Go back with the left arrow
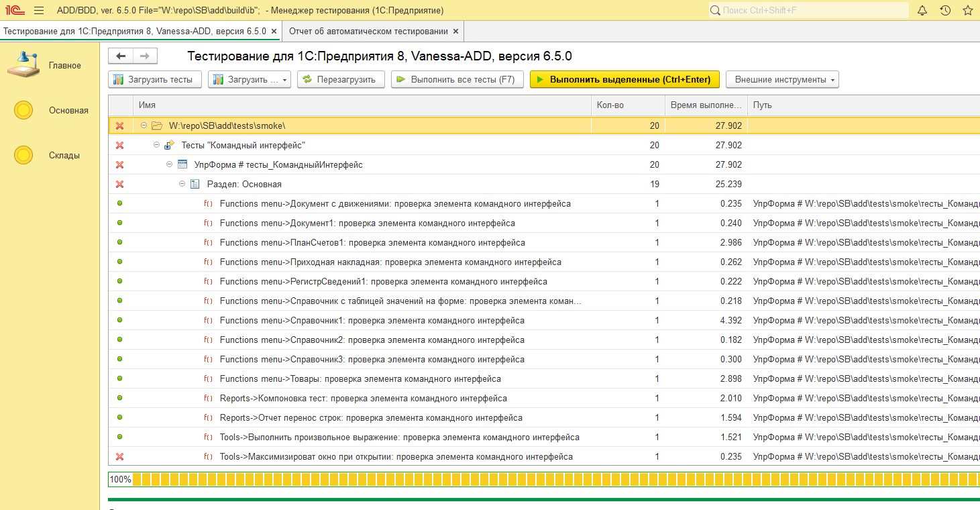The image size is (980, 510). pyautogui.click(x=121, y=56)
